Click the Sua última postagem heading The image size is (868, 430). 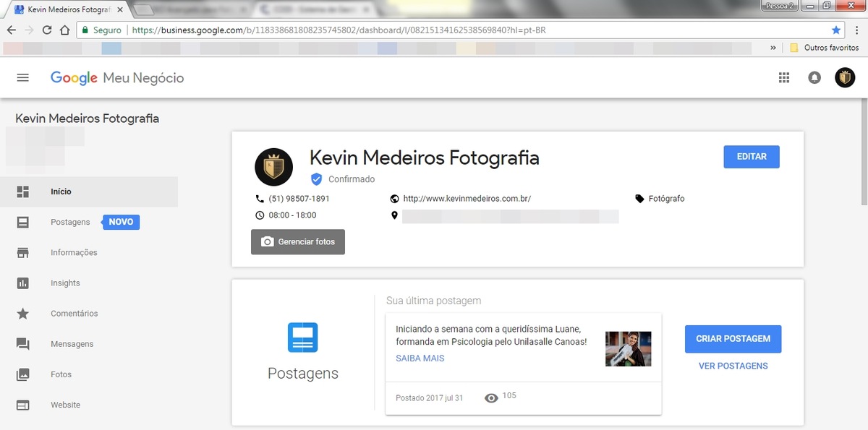433,301
